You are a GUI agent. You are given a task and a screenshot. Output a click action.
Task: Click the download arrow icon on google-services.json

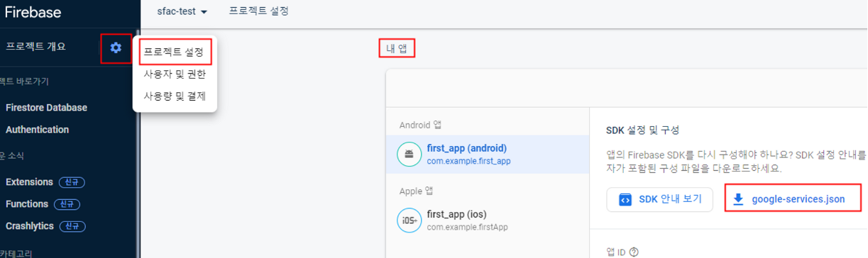click(738, 199)
